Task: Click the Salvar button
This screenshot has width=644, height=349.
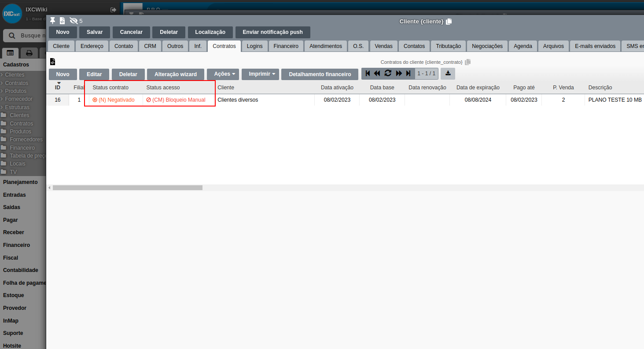Action: tap(95, 32)
